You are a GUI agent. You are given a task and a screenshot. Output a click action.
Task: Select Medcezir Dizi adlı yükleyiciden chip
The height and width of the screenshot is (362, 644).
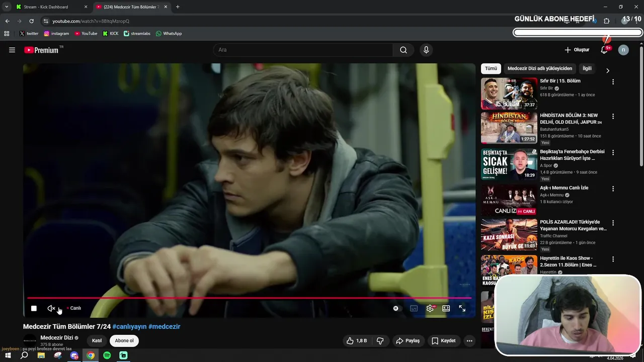coord(539,68)
